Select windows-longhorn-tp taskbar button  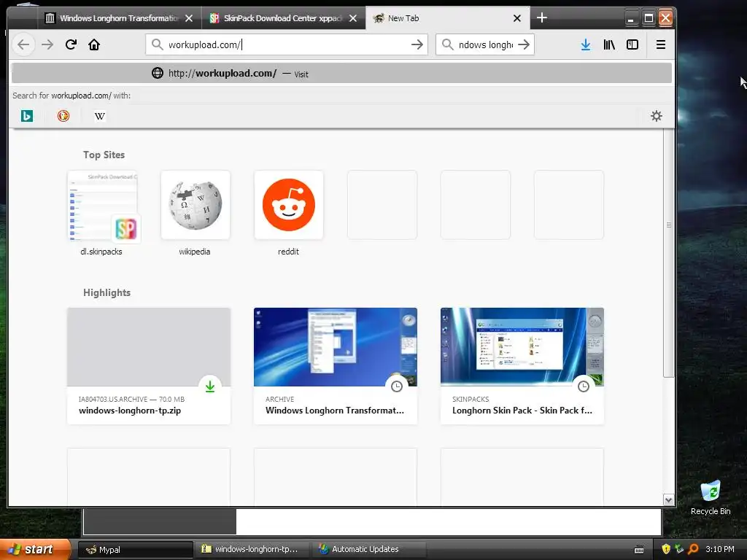pos(252,550)
